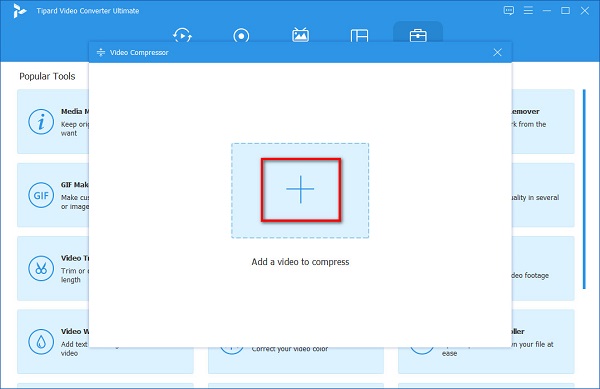Screen dimensions: 600x389
Task: Open the Collage layout tab icon
Action: point(359,36)
